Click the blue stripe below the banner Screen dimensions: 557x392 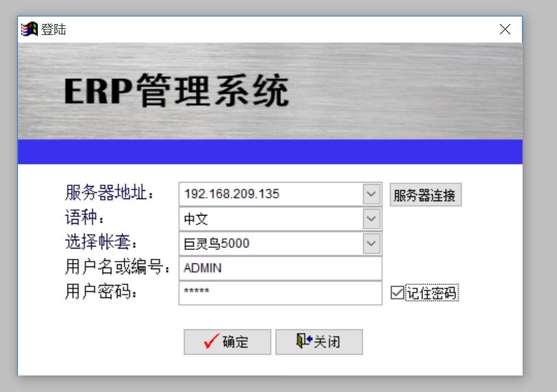click(x=269, y=152)
